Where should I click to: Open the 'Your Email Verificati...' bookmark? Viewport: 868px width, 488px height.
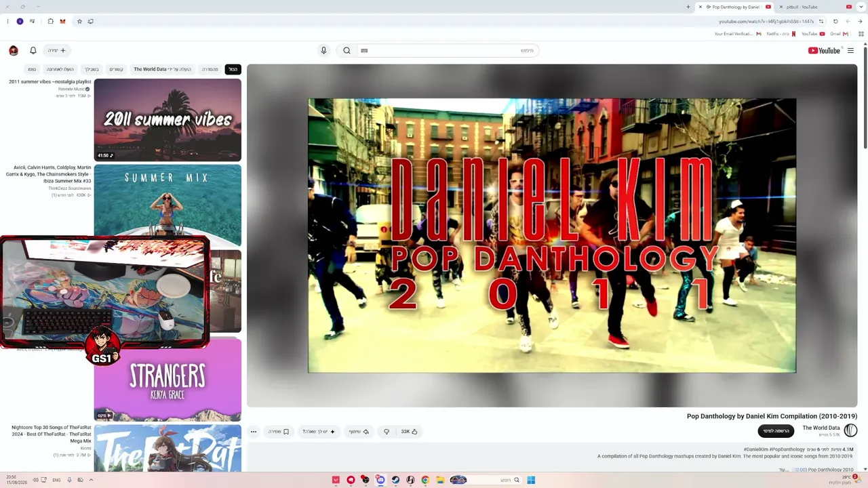[x=738, y=34]
